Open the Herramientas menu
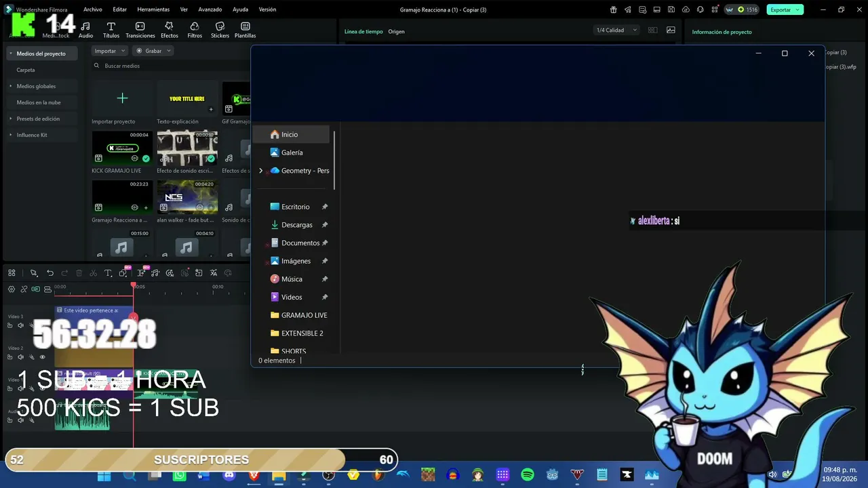 (153, 9)
